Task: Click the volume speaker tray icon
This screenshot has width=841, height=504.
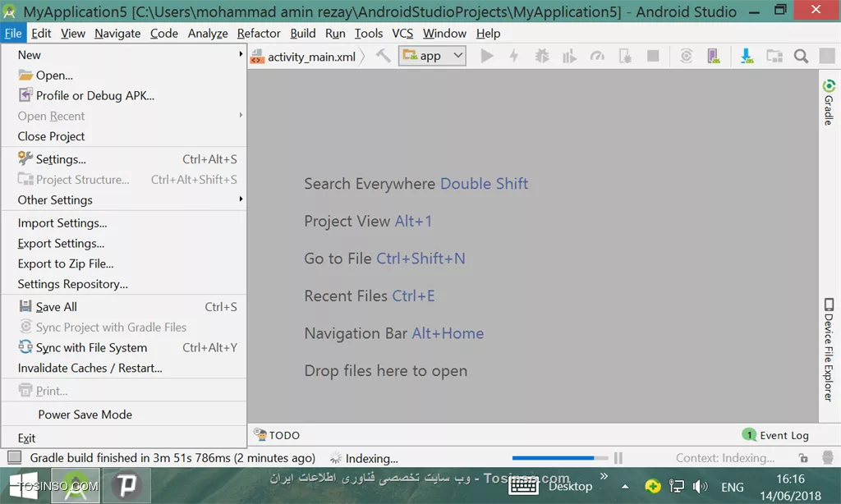Action: (x=700, y=486)
